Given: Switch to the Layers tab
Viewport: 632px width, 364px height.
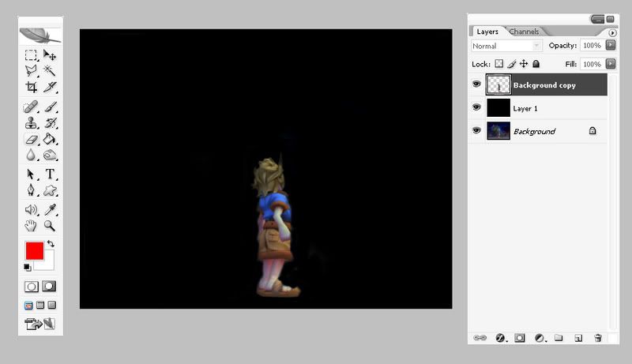Looking at the screenshot, I should pos(487,32).
